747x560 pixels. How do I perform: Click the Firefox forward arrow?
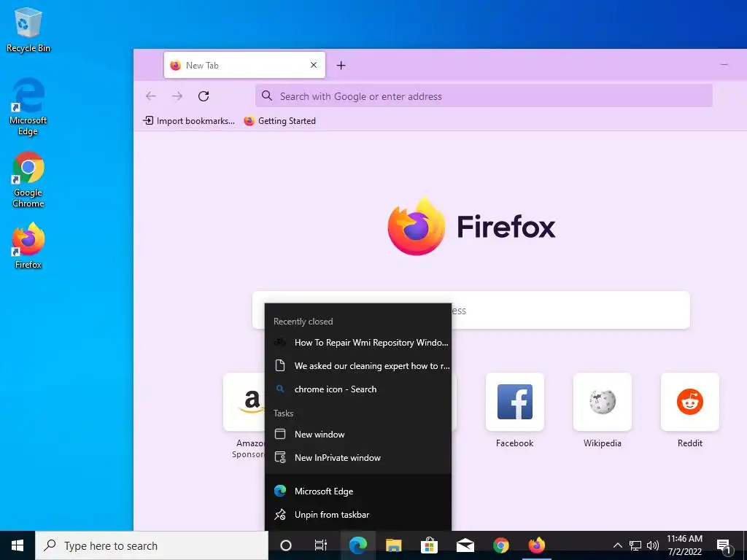tap(177, 96)
